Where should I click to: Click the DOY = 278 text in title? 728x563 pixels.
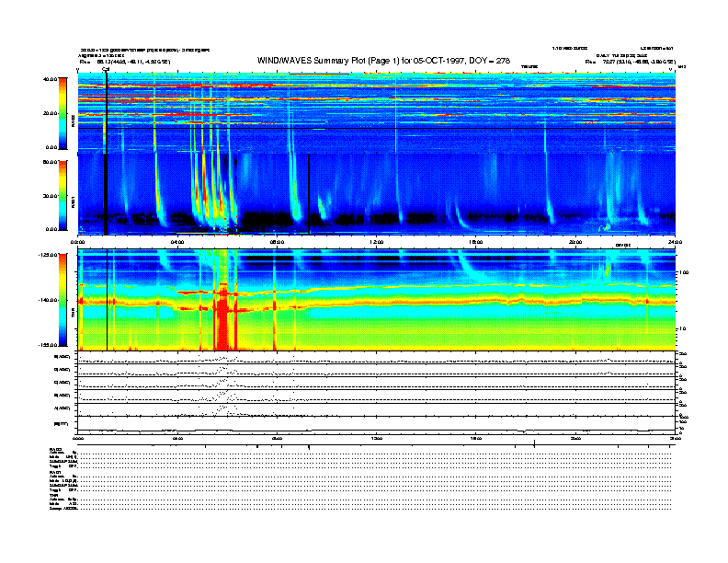[489, 61]
